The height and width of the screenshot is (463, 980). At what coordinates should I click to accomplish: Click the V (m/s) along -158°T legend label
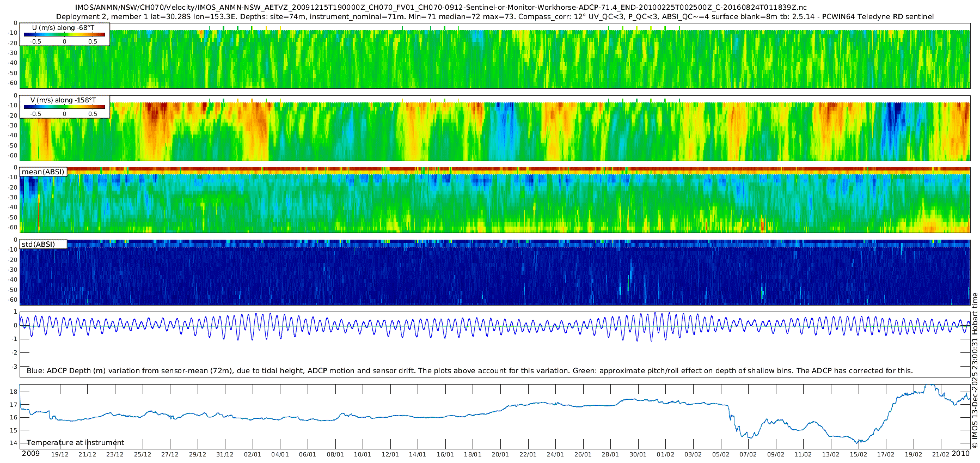(x=63, y=100)
